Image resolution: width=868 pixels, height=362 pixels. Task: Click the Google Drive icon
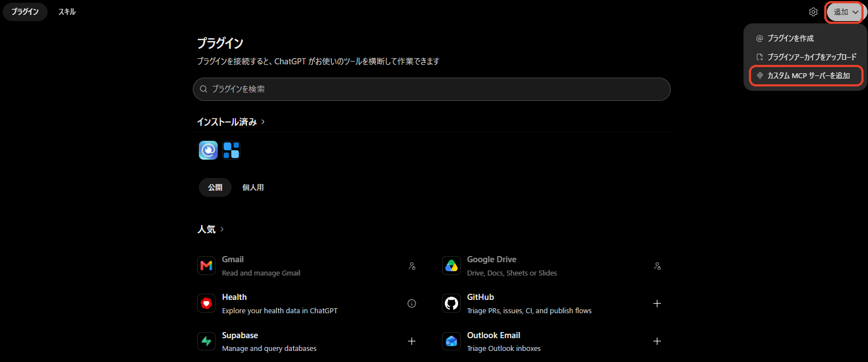(451, 266)
